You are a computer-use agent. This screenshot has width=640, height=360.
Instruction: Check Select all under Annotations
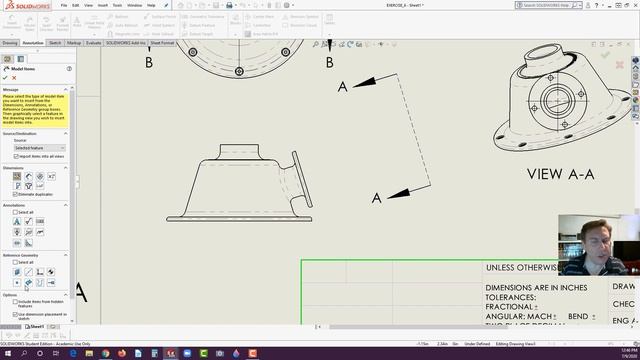pyautogui.click(x=15, y=212)
